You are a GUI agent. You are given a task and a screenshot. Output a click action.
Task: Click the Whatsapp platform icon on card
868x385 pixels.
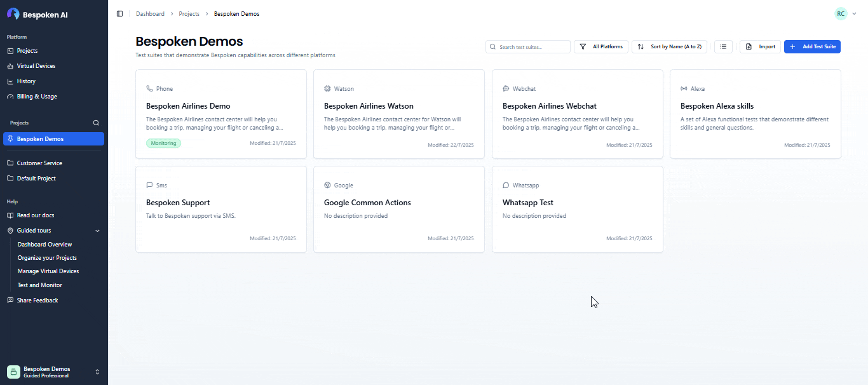click(x=506, y=186)
